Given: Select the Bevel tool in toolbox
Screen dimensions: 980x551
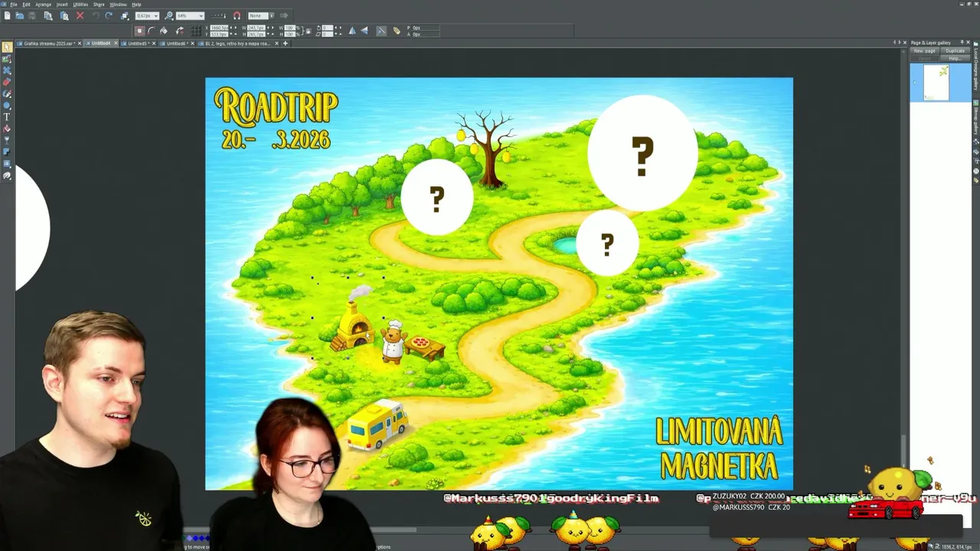Looking at the screenshot, I should point(7,164).
